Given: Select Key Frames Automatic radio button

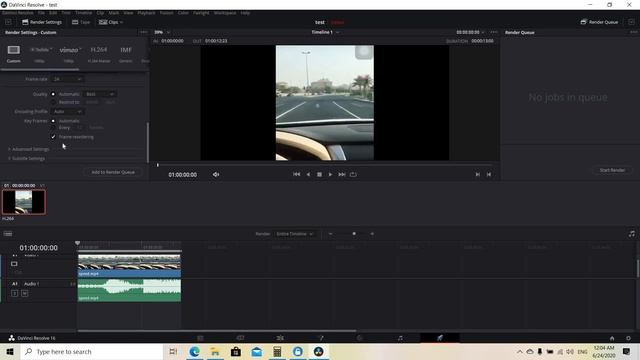Looking at the screenshot, I should pos(53,121).
